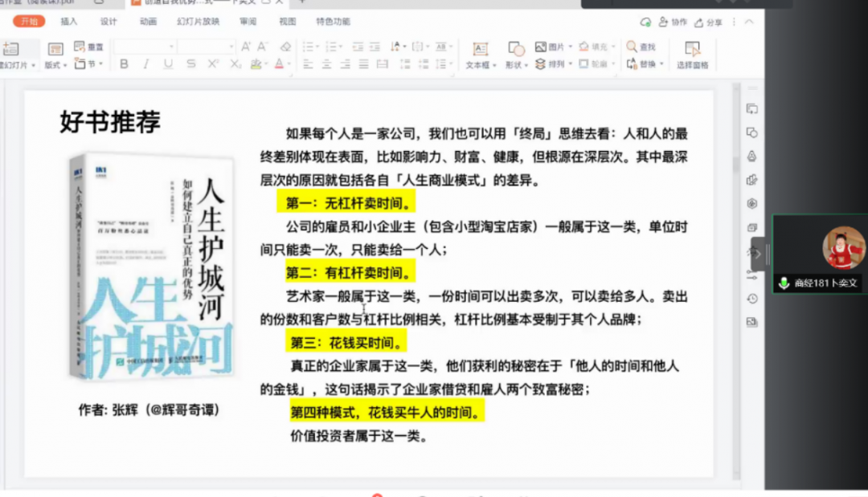The image size is (868, 497).
Task: Insert a new slide with 新建幻灯片
Action: point(13,55)
